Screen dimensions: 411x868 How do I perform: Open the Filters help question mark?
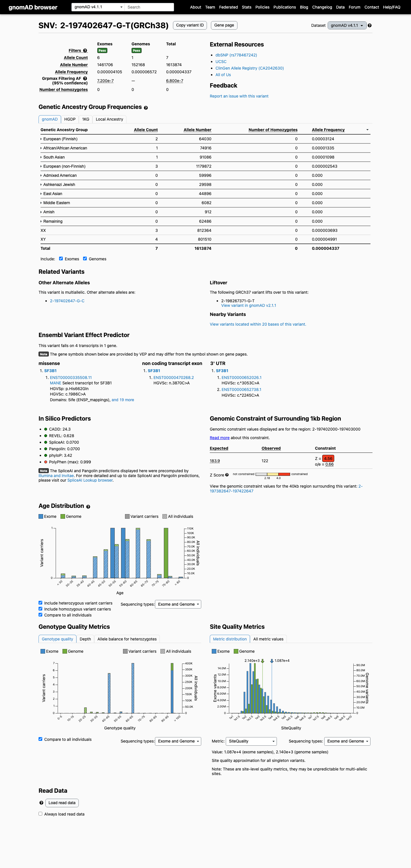click(x=85, y=50)
